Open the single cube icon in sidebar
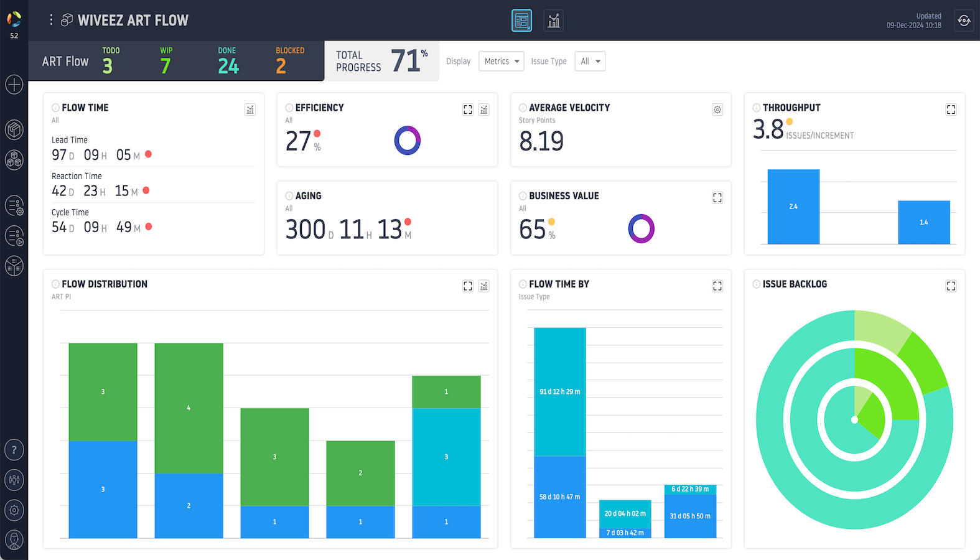 coord(14,129)
